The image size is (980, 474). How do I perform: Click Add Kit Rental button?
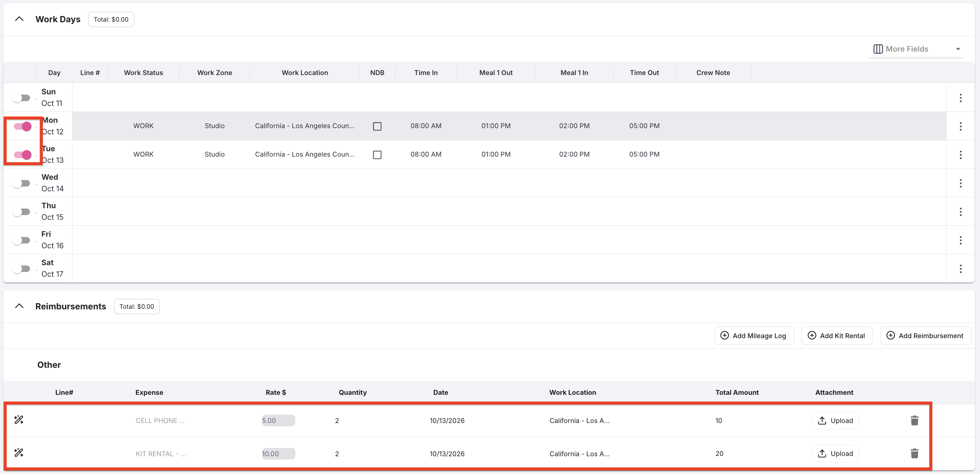point(837,336)
